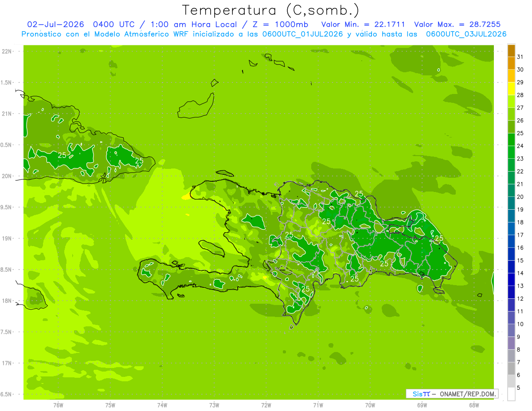The height and width of the screenshot is (411, 532).
Task: Click colorbar value '10'
Action: (x=520, y=324)
